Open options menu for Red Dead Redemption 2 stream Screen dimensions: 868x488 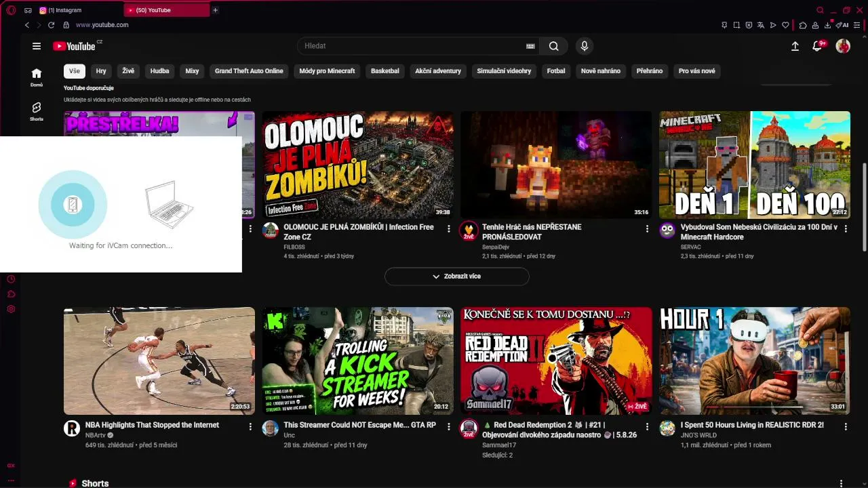point(647,427)
